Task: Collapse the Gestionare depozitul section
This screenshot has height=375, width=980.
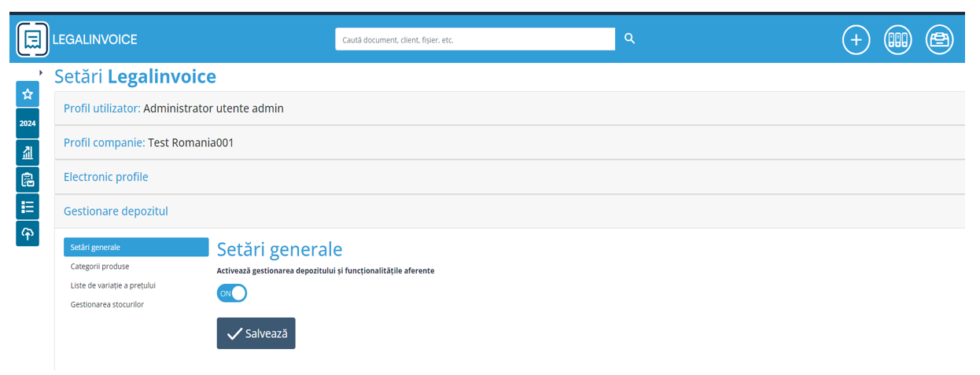Action: coord(116,211)
